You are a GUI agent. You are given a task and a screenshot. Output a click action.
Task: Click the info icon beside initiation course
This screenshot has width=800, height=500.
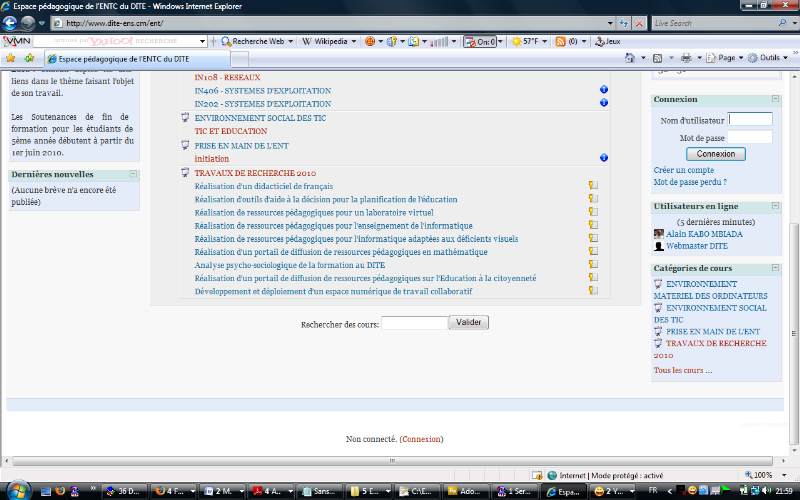pyautogui.click(x=604, y=158)
